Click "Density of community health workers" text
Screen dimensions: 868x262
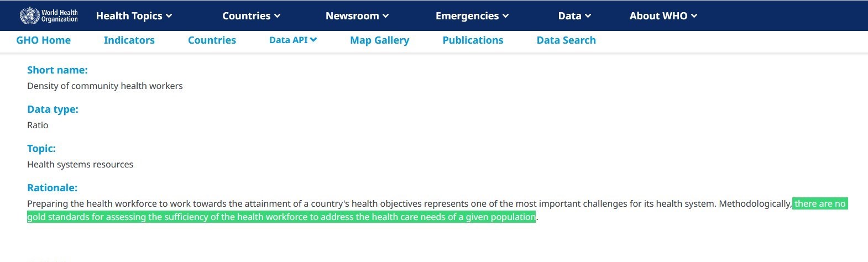[x=104, y=86]
